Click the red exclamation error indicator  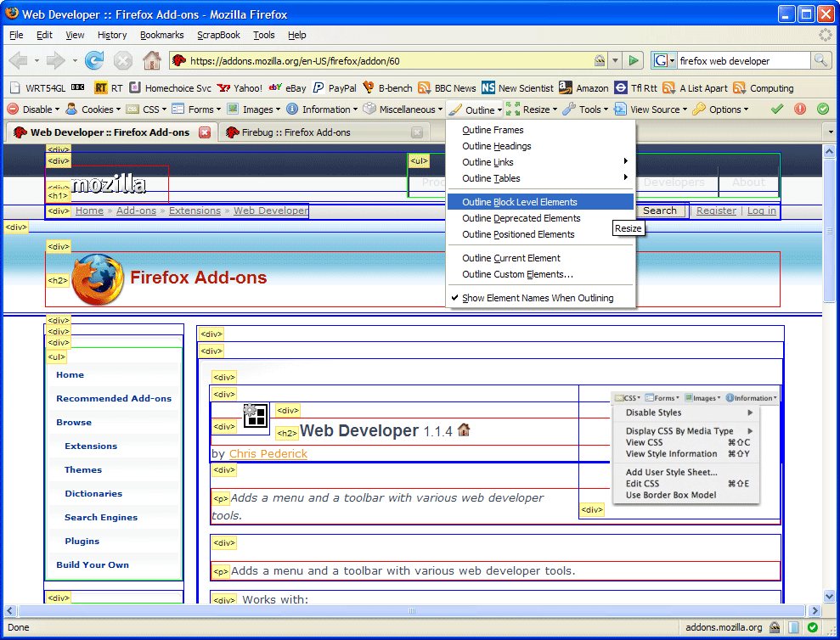[800, 109]
